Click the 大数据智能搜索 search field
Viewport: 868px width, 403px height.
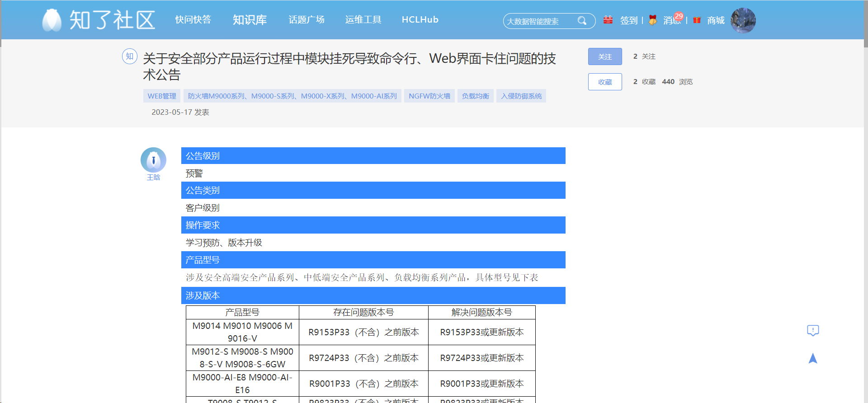click(540, 21)
